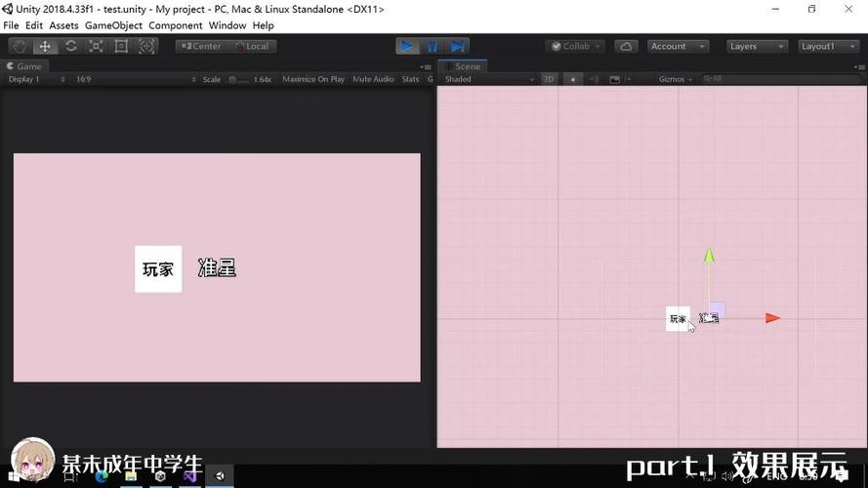The height and width of the screenshot is (488, 868).
Task: Select the combined Transform tool
Action: (146, 46)
